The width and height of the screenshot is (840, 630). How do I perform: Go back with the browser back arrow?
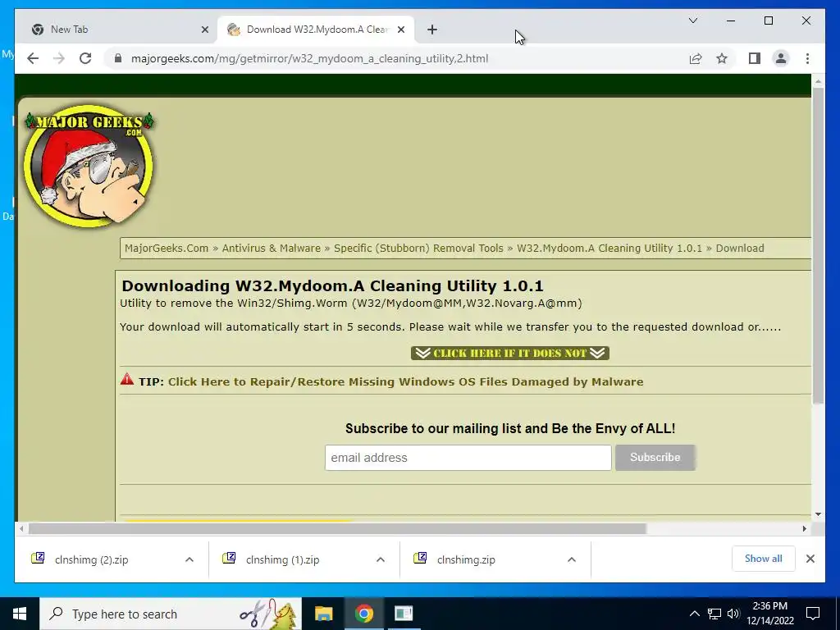[33, 58]
